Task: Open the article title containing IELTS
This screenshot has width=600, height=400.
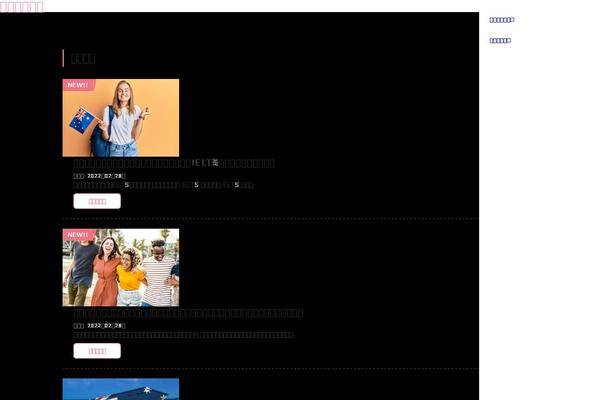Action: 174,163
